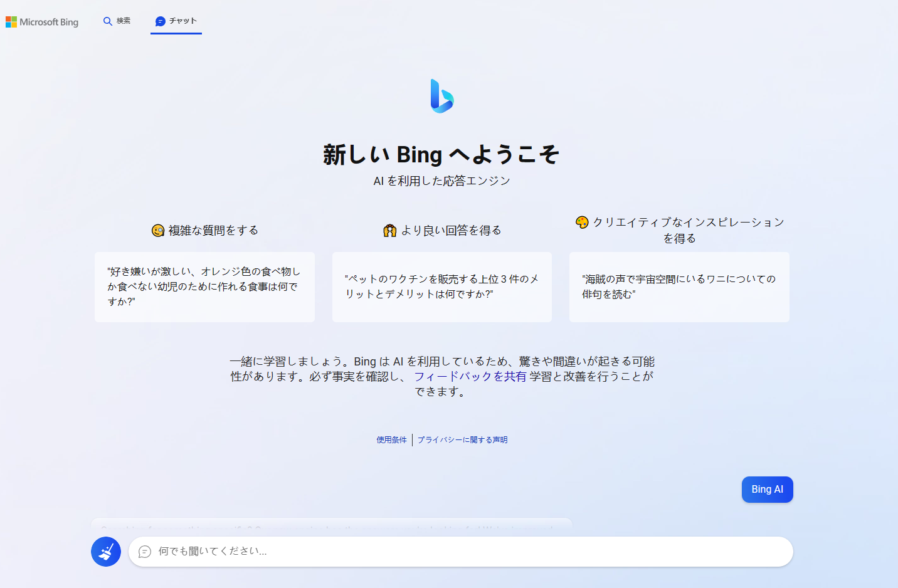Switch to the 検索 search tab

(117, 21)
